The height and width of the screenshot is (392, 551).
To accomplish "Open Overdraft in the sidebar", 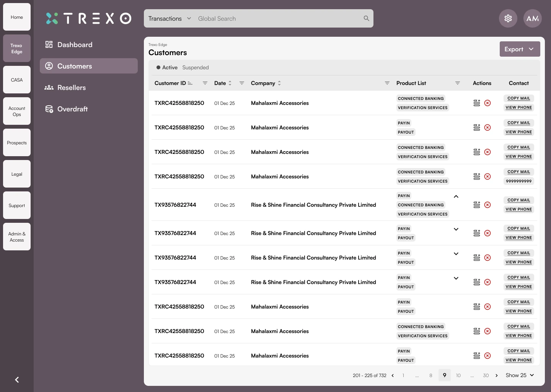I will tap(89, 109).
